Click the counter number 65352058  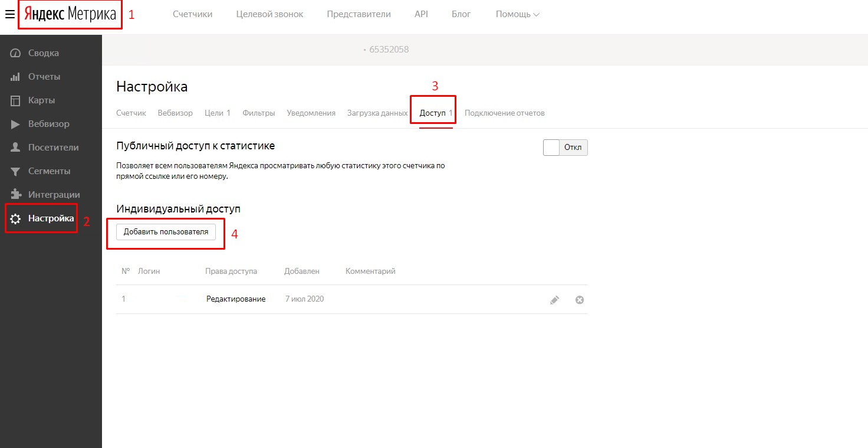tap(389, 50)
